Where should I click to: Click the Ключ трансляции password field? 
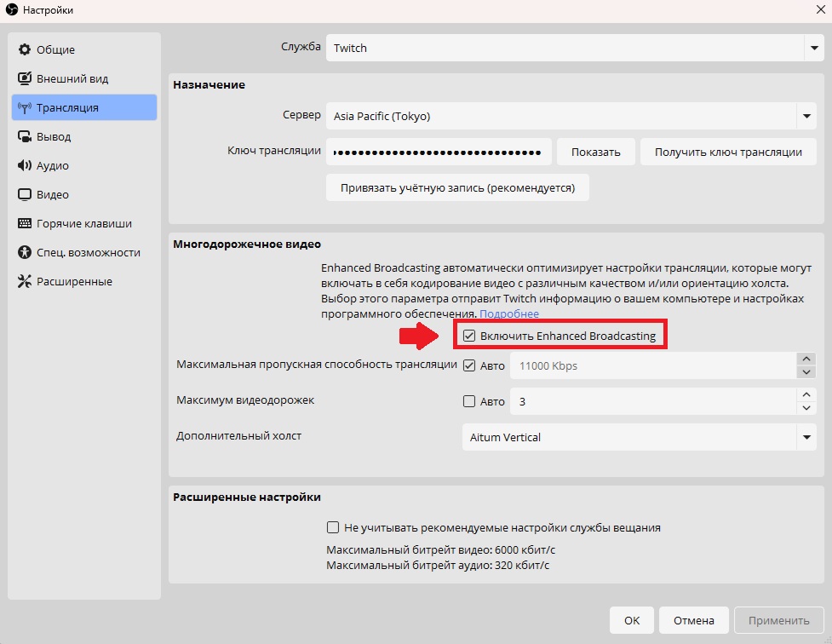point(439,152)
